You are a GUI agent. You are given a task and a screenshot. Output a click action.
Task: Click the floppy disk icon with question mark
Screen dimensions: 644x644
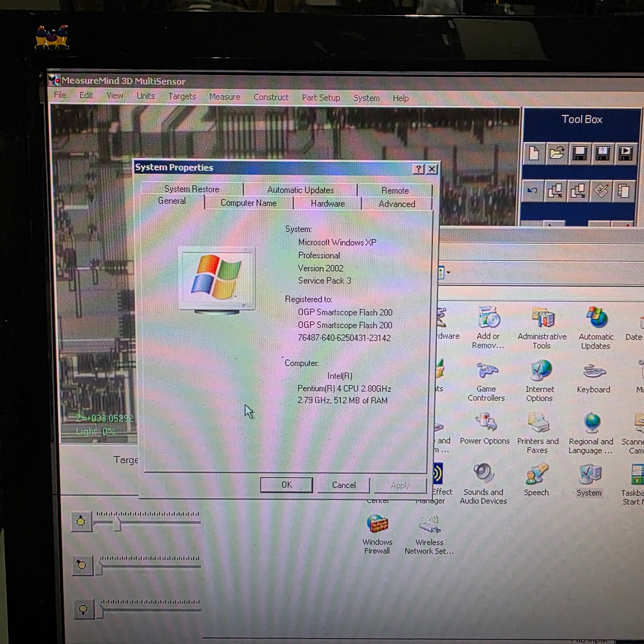(x=603, y=154)
